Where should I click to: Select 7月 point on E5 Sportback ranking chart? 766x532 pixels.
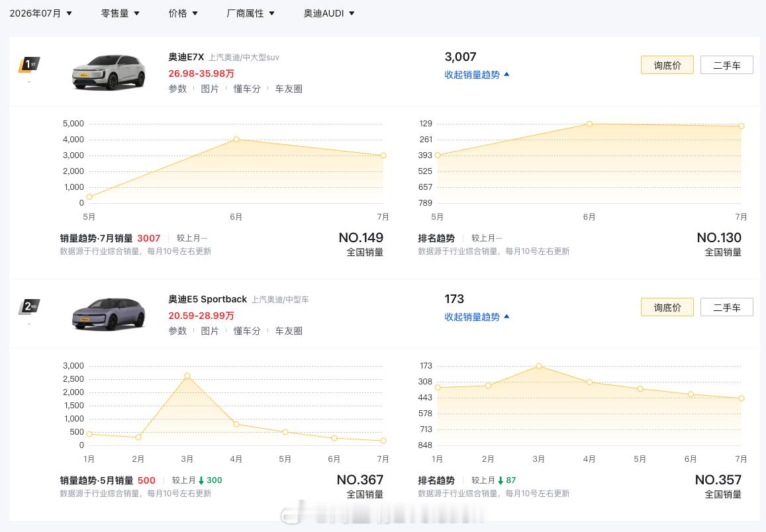click(741, 398)
